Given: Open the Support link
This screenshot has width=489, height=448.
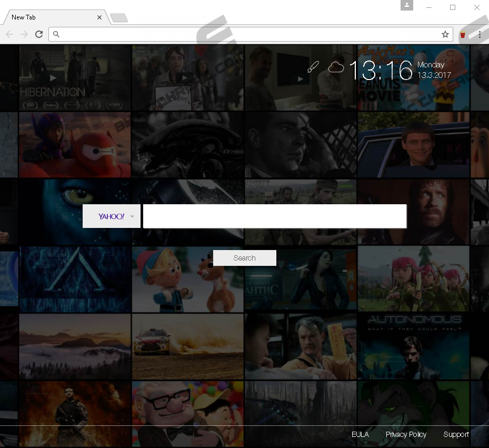Looking at the screenshot, I should click(456, 434).
